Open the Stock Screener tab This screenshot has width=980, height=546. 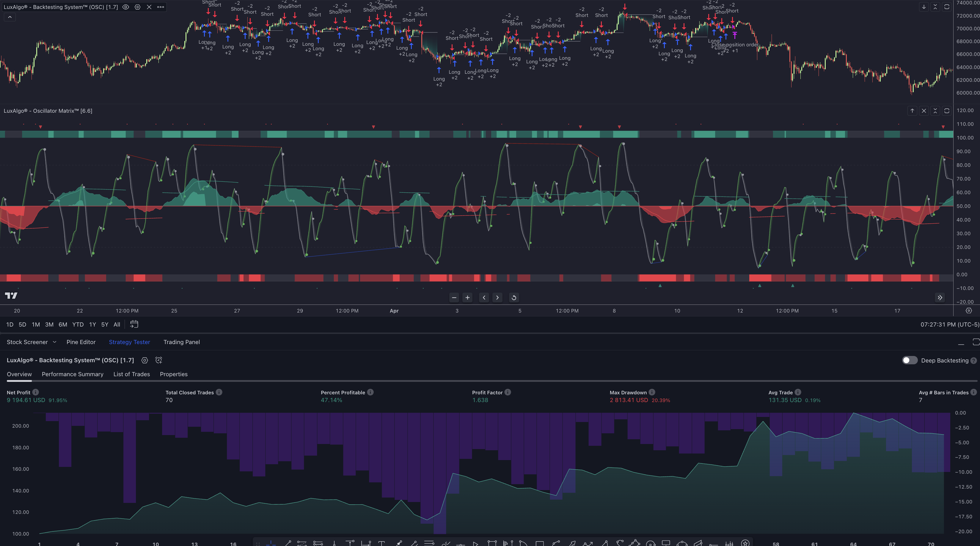pos(27,342)
